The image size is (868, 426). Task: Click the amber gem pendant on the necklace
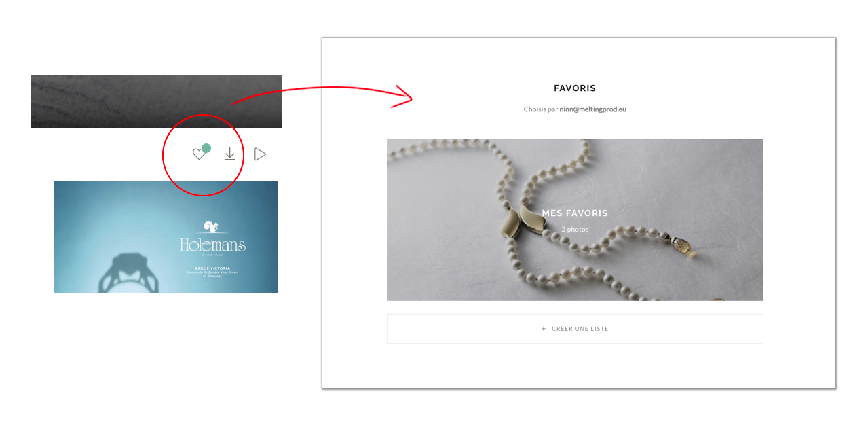point(679,244)
